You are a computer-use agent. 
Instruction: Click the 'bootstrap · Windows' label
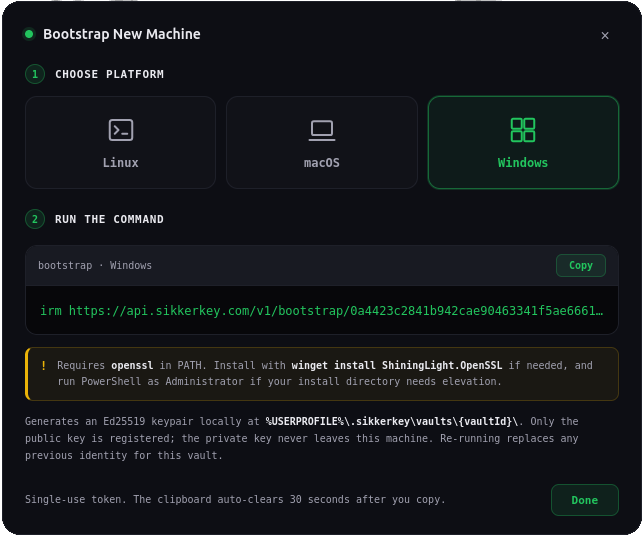[95, 265]
